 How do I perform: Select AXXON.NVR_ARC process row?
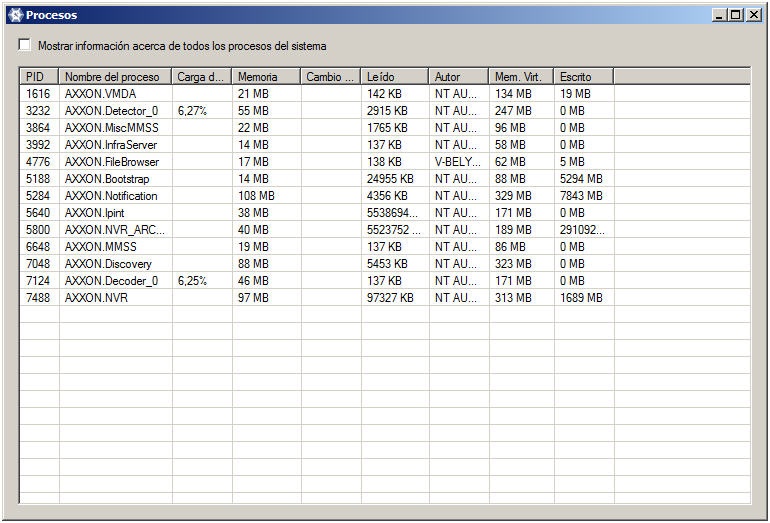(x=114, y=230)
